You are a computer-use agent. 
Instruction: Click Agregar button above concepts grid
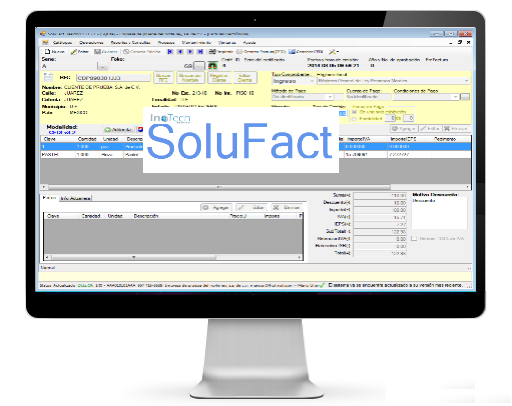[x=404, y=128]
